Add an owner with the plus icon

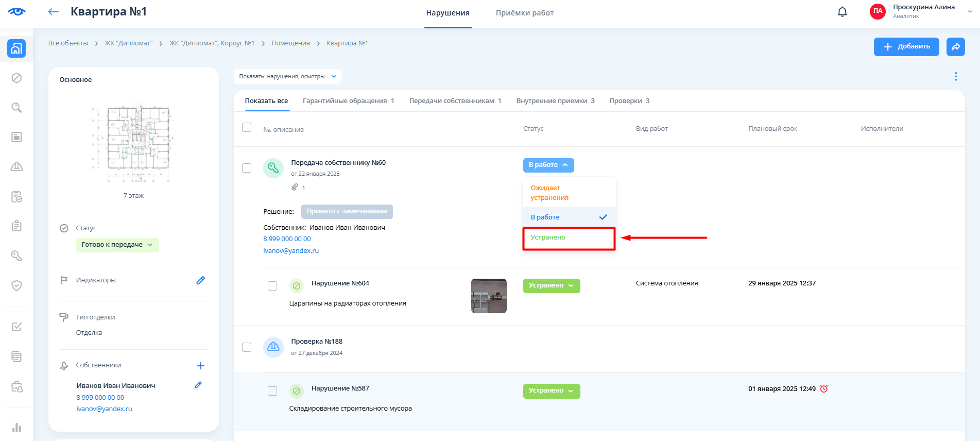[200, 366]
